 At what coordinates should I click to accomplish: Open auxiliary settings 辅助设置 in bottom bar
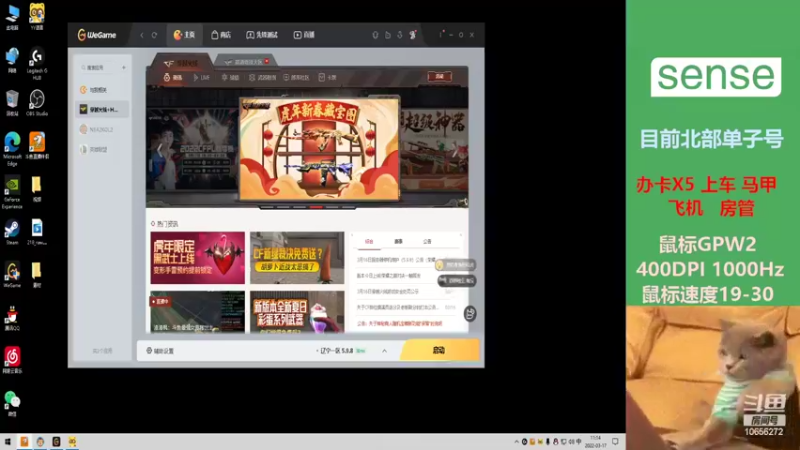pyautogui.click(x=160, y=351)
